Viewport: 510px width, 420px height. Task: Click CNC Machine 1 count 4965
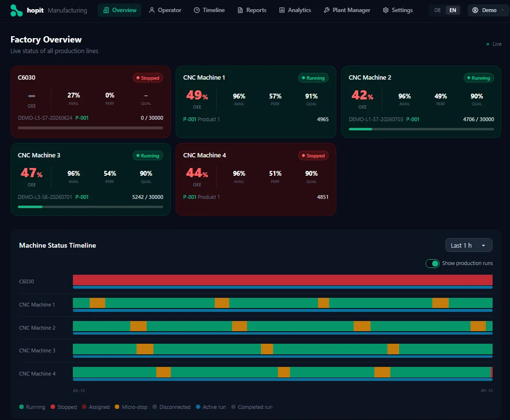click(x=323, y=119)
